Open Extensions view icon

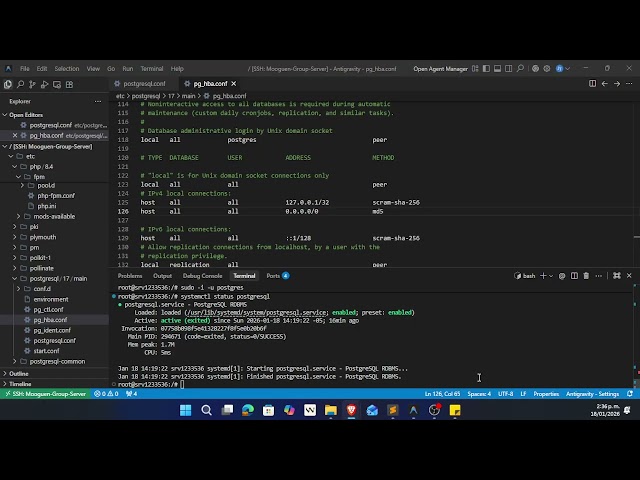[69, 84]
